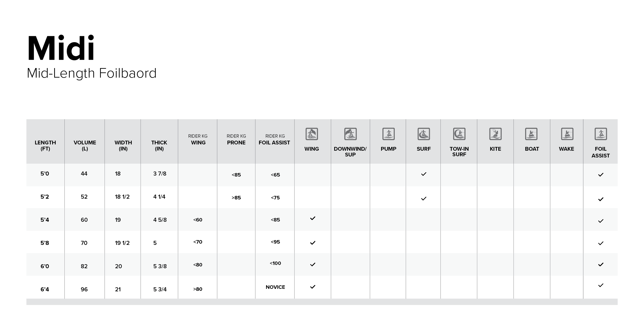The height and width of the screenshot is (328, 644).
Task: Select the VOLUME (L) column header
Action: (x=85, y=146)
